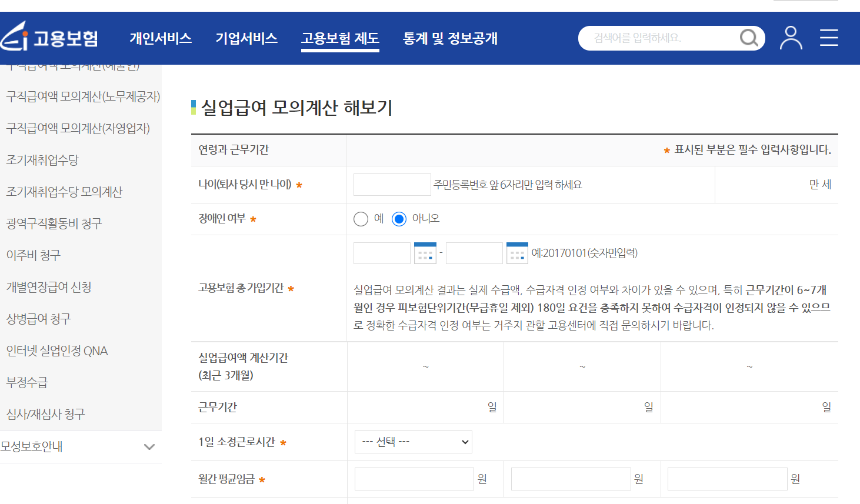Click the 검색어를 입력하세요 search field
The width and height of the screenshot is (860, 504).
coord(659,38)
